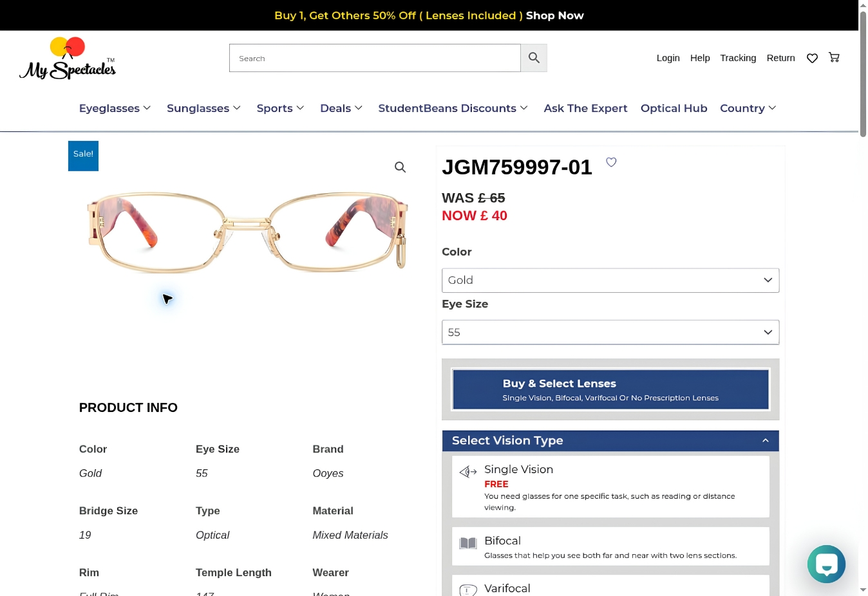Open the wishlist heart icon in header

point(813,58)
